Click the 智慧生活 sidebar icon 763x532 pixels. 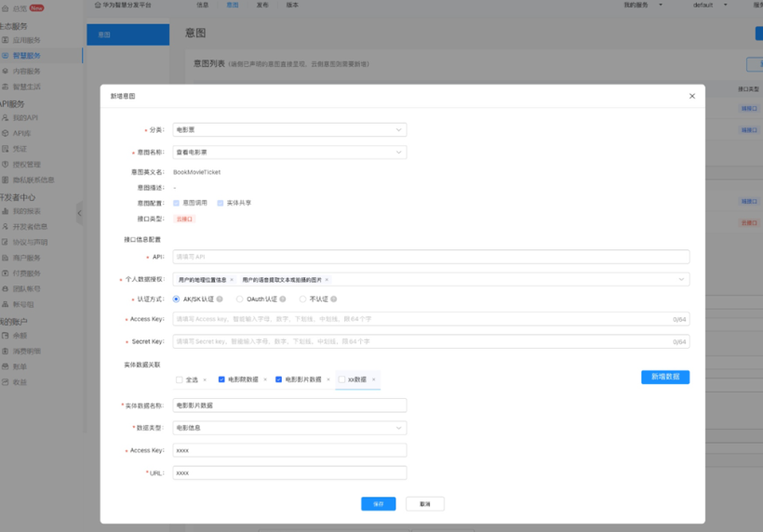(6, 86)
